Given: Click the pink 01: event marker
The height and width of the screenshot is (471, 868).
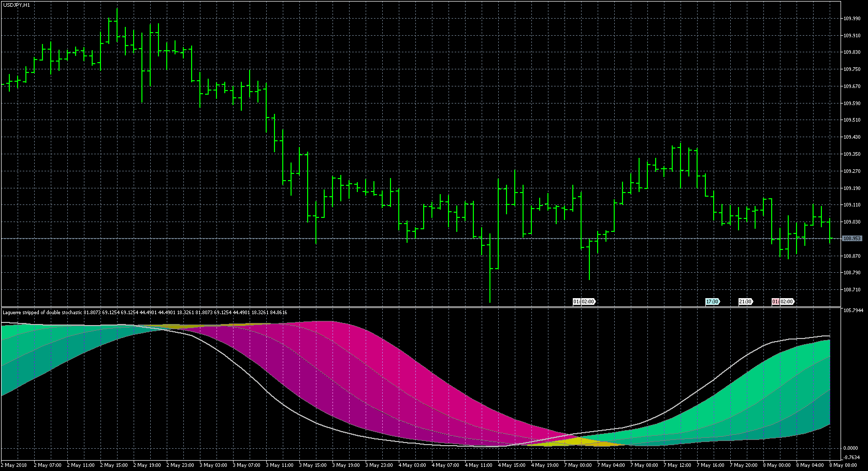Looking at the screenshot, I should pos(775,302).
